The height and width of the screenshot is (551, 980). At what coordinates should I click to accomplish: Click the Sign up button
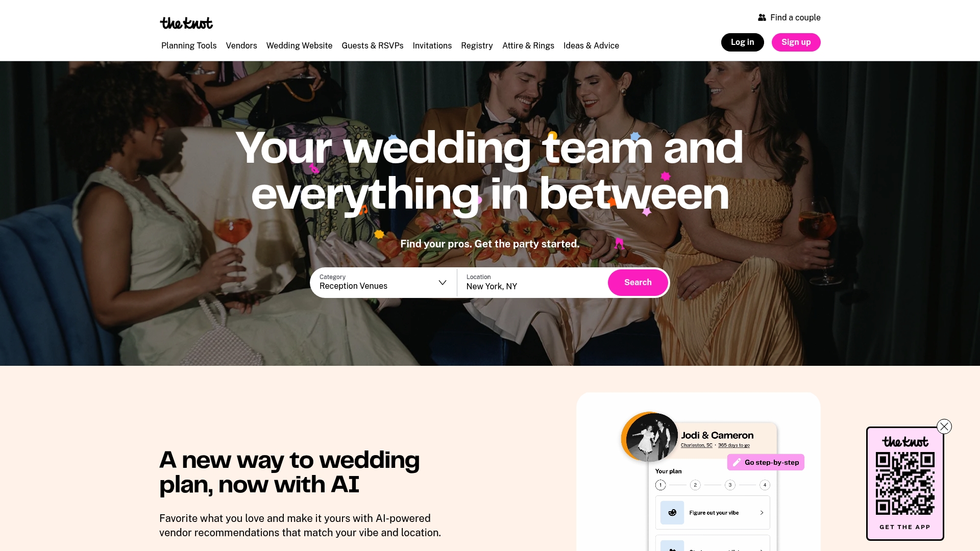pyautogui.click(x=796, y=42)
